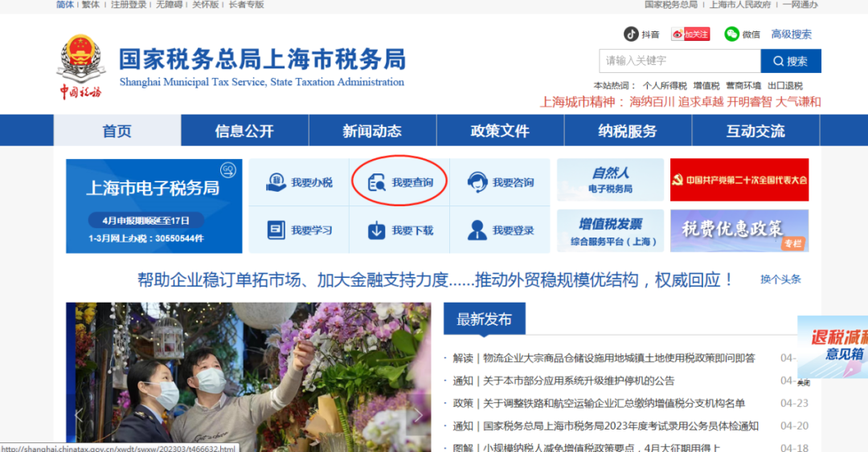Image resolution: width=868 pixels, height=452 pixels.
Task: Open 自然人电子税务局 tile
Action: tap(610, 180)
